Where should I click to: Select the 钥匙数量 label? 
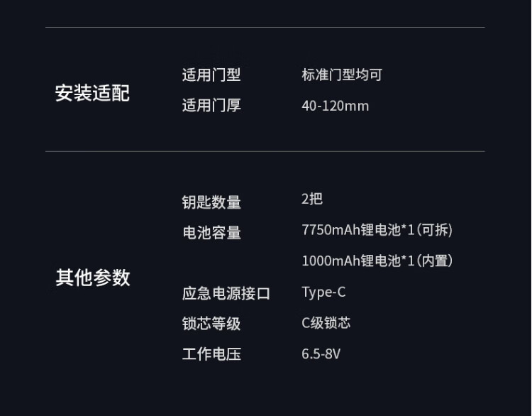[x=211, y=202]
